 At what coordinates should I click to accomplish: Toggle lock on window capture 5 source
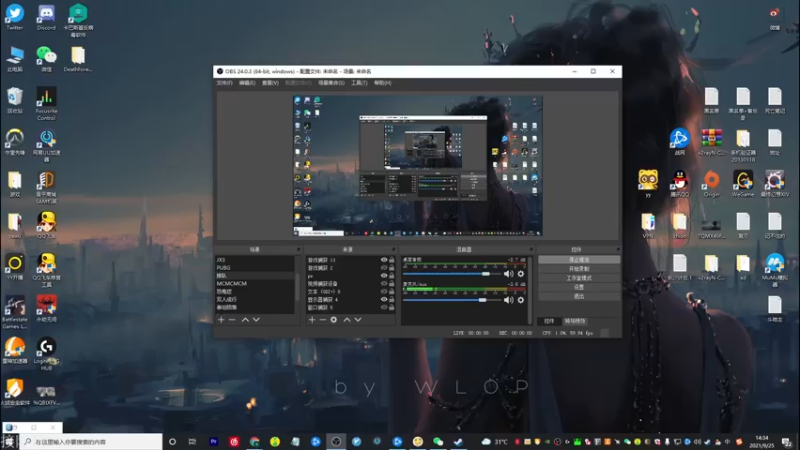[392, 307]
